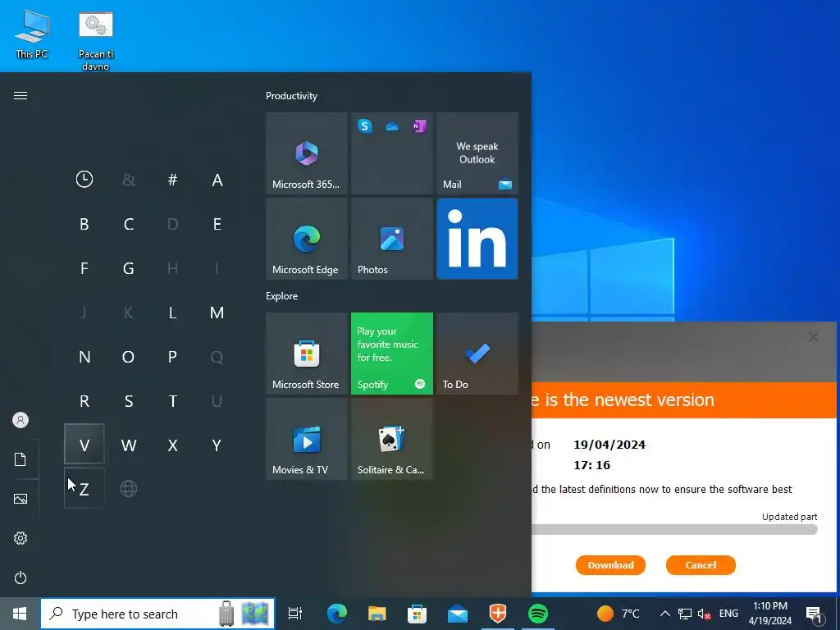Select letter P in alphabet grid

[x=172, y=357]
